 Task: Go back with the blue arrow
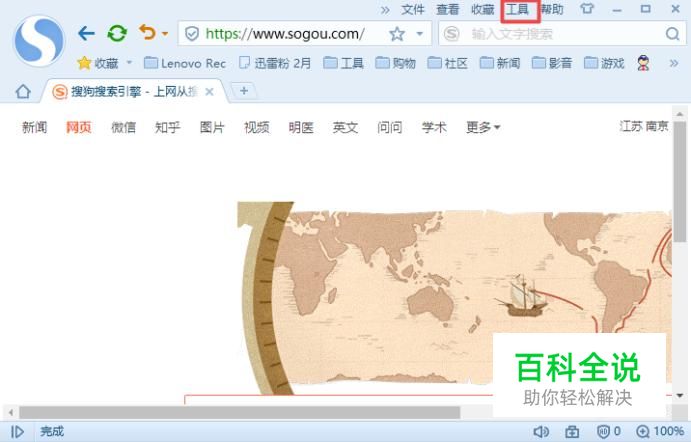tap(86, 33)
